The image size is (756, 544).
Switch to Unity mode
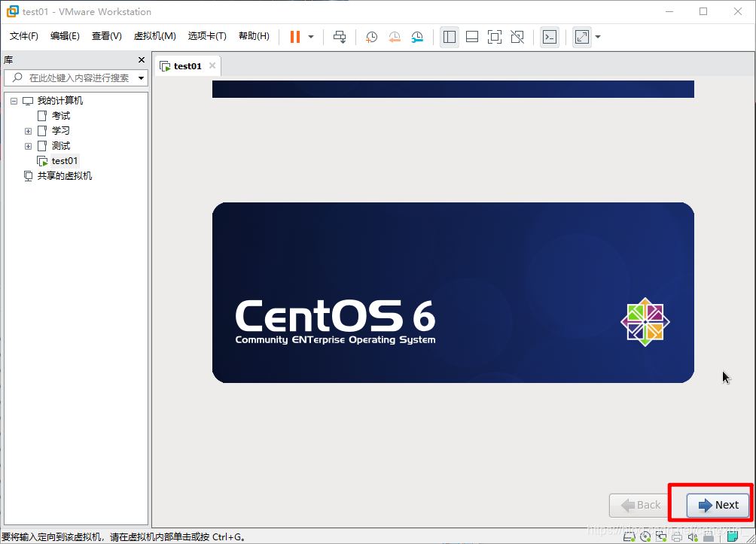tap(517, 37)
